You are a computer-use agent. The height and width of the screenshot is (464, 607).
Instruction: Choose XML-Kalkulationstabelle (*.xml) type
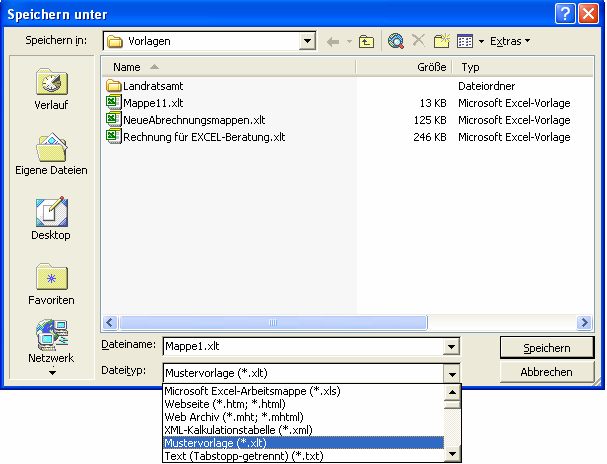click(x=304, y=430)
